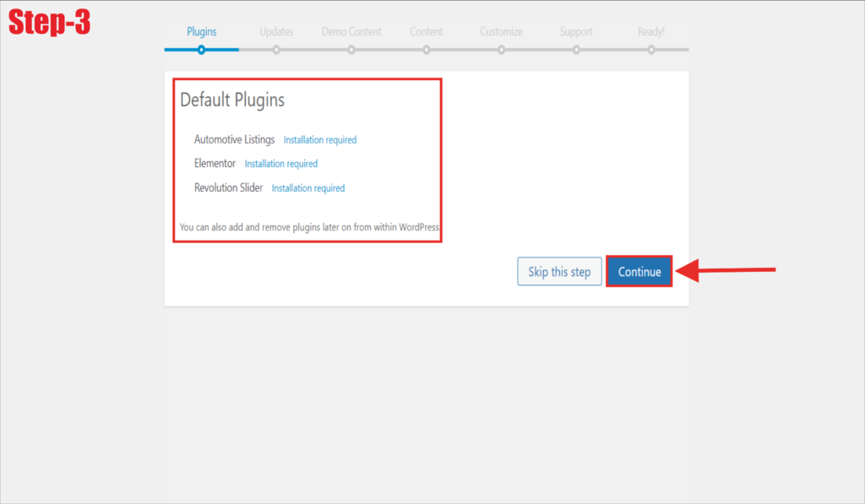Screen dimensions: 865x504
Task: Open Installation required link for Revolution Slider
Action: [307, 188]
